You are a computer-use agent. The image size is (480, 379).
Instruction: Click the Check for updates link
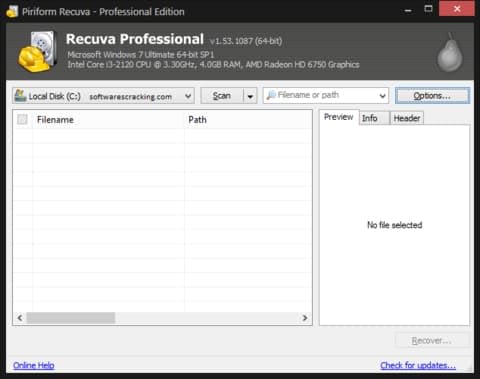pyautogui.click(x=418, y=365)
